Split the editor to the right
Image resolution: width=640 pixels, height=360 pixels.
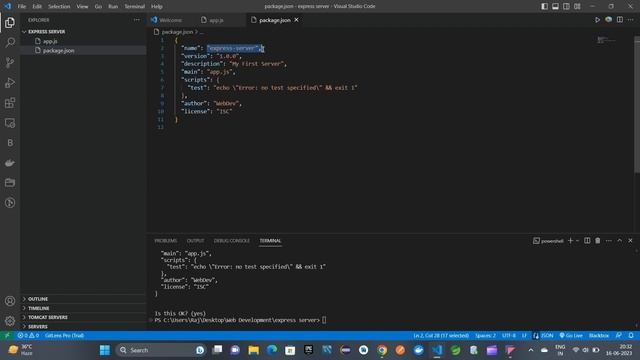click(620, 20)
